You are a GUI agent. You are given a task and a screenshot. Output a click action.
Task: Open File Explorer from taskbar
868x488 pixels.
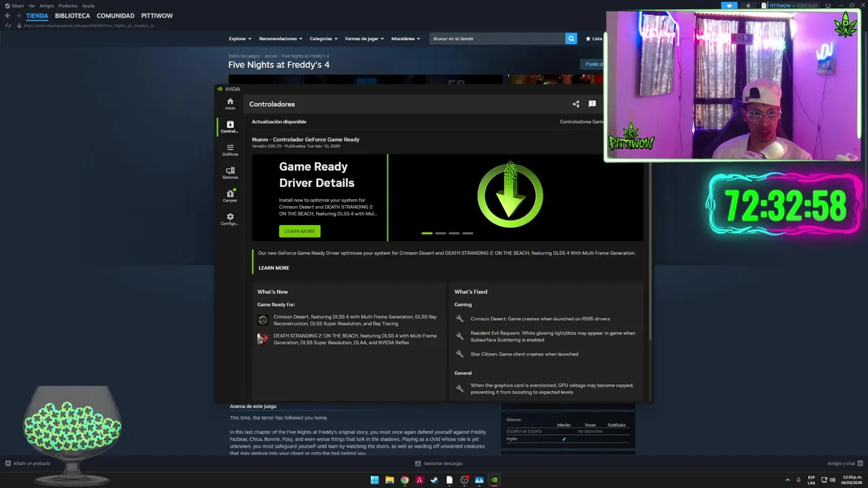(x=389, y=480)
